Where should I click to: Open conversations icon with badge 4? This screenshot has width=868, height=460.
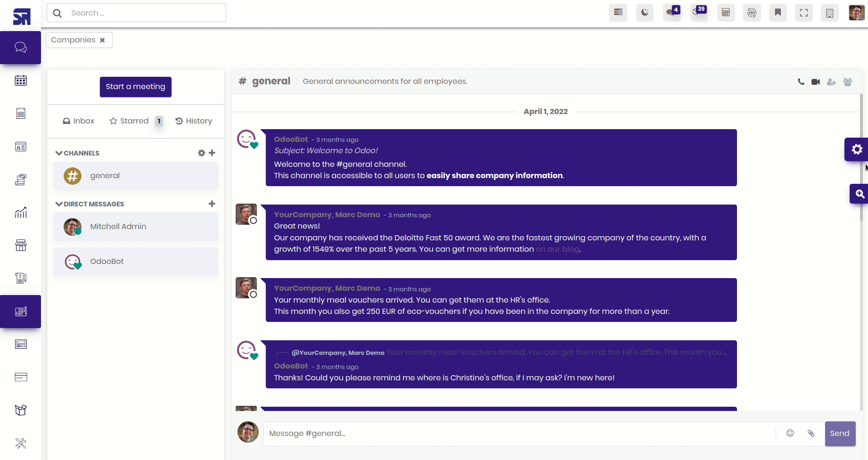click(x=672, y=13)
